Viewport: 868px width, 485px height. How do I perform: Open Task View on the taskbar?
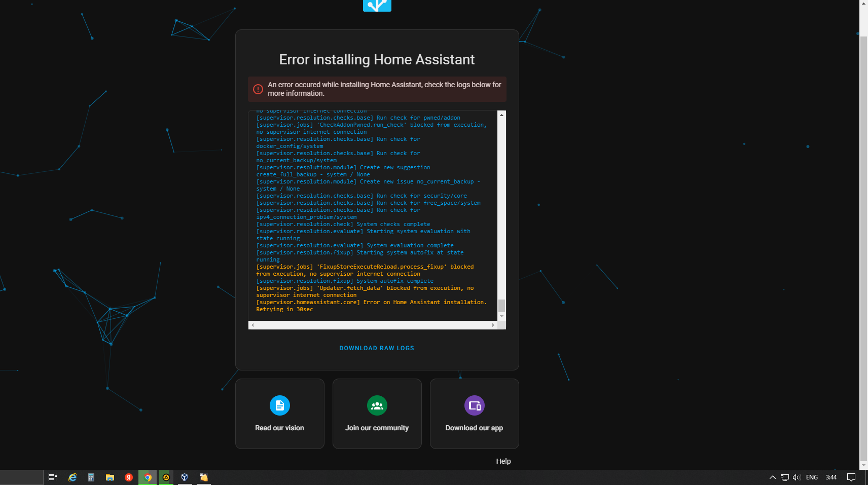(52, 477)
